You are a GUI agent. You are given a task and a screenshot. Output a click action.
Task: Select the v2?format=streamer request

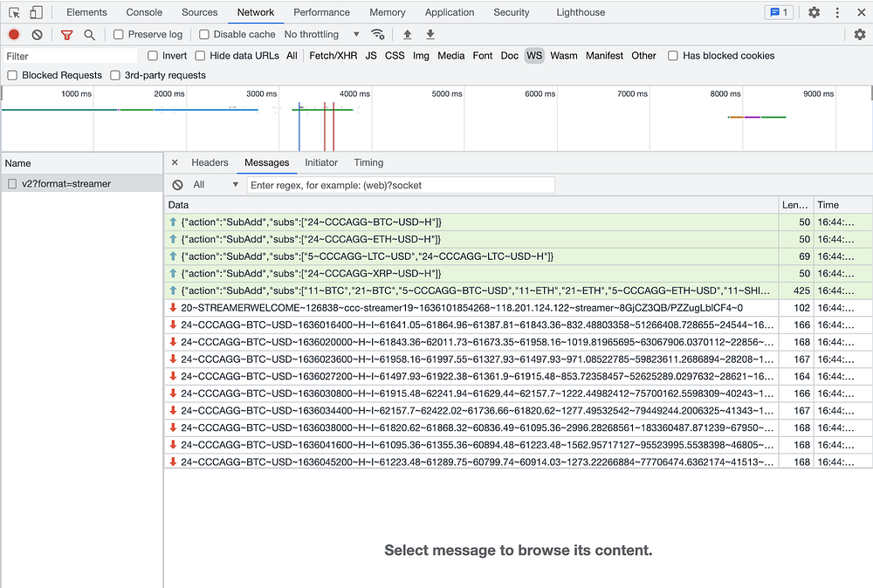coord(66,184)
